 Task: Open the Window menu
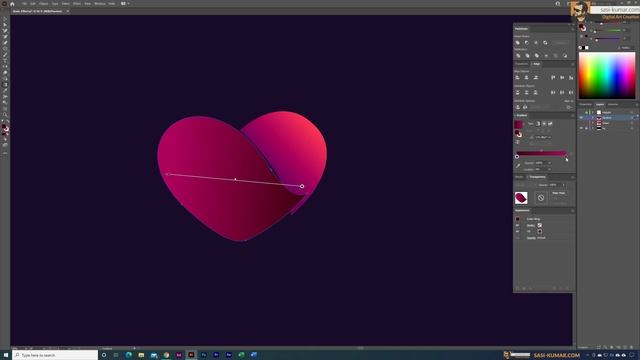pyautogui.click(x=100, y=4)
